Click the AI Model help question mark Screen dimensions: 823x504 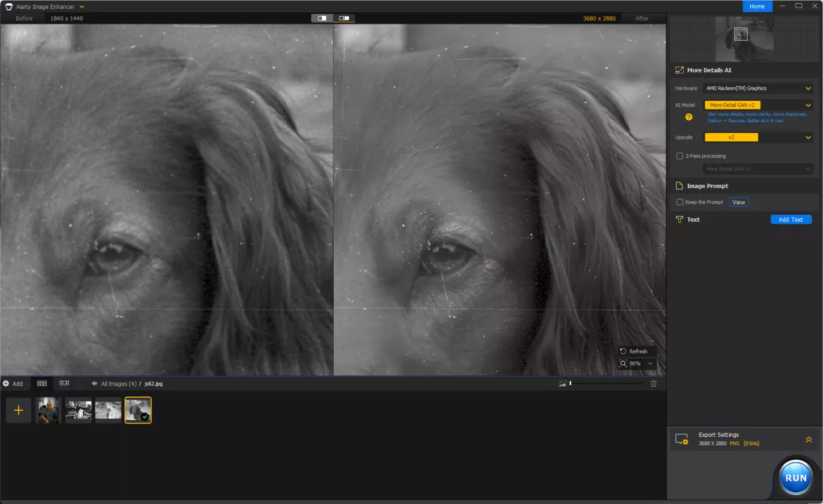pos(689,117)
